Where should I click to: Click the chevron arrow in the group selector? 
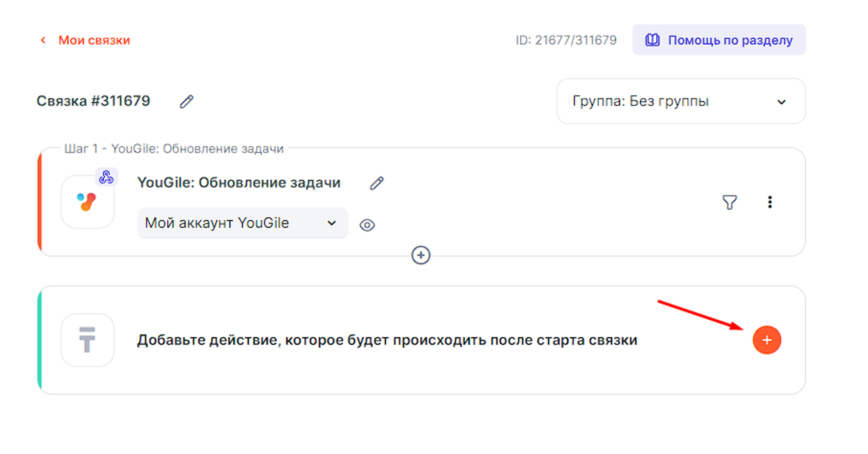click(781, 102)
